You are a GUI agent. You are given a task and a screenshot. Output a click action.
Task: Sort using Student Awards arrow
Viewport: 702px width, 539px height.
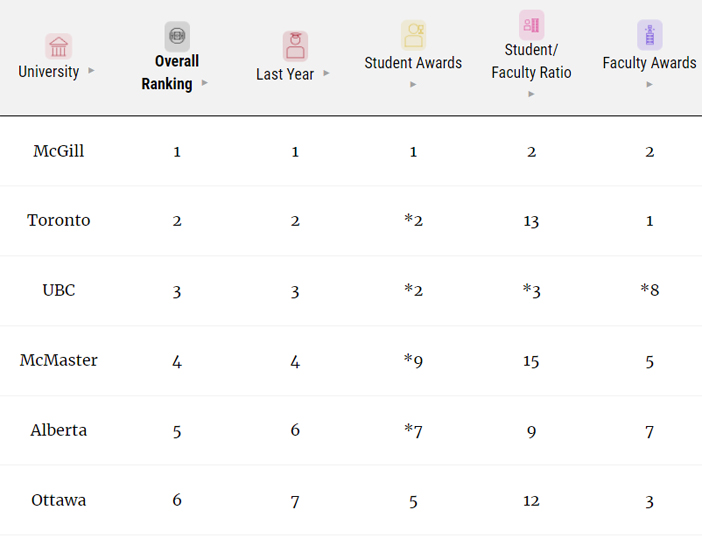[x=413, y=85]
